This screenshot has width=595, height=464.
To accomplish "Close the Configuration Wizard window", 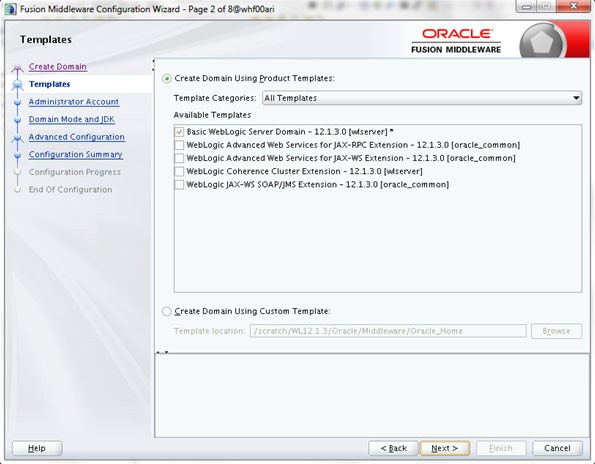I will 573,6.
